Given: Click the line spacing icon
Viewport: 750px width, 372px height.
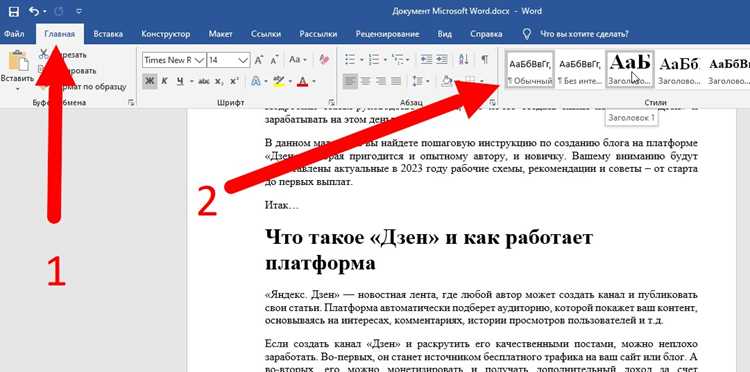Looking at the screenshot, I should [x=418, y=81].
